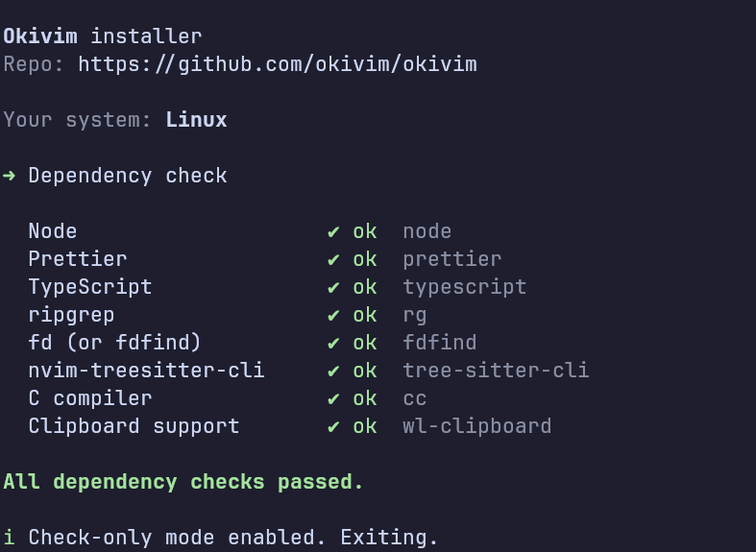The image size is (756, 552).
Task: Click the 'Dependency check' heading
Action: (x=128, y=176)
